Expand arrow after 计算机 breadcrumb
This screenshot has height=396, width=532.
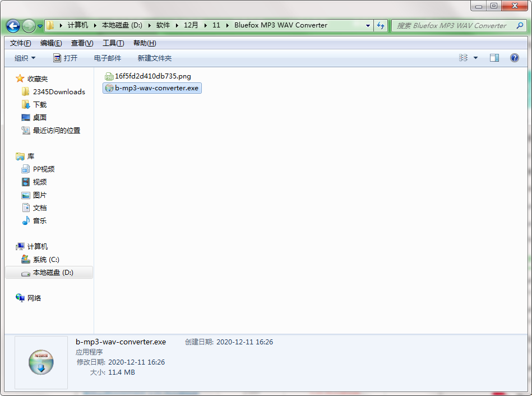[95, 25]
